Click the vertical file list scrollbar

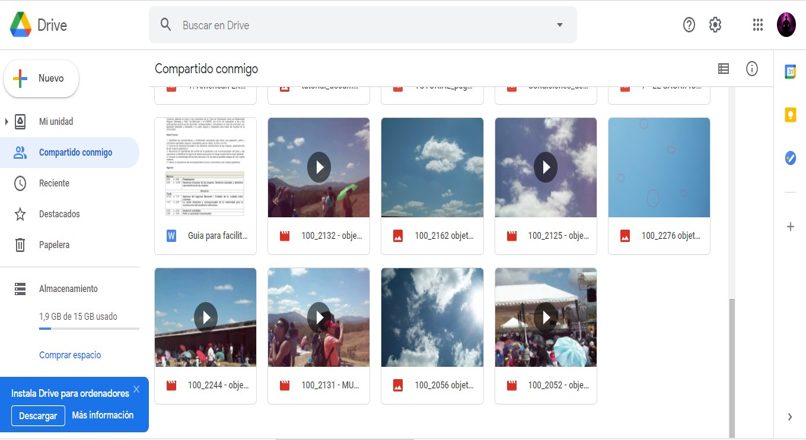(732, 368)
